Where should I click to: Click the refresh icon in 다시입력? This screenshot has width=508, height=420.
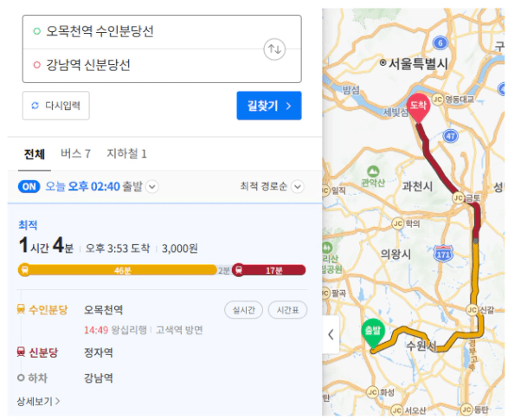tap(35, 106)
